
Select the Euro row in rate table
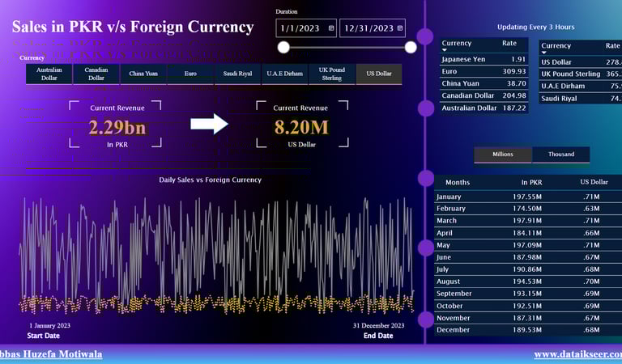[x=484, y=71]
